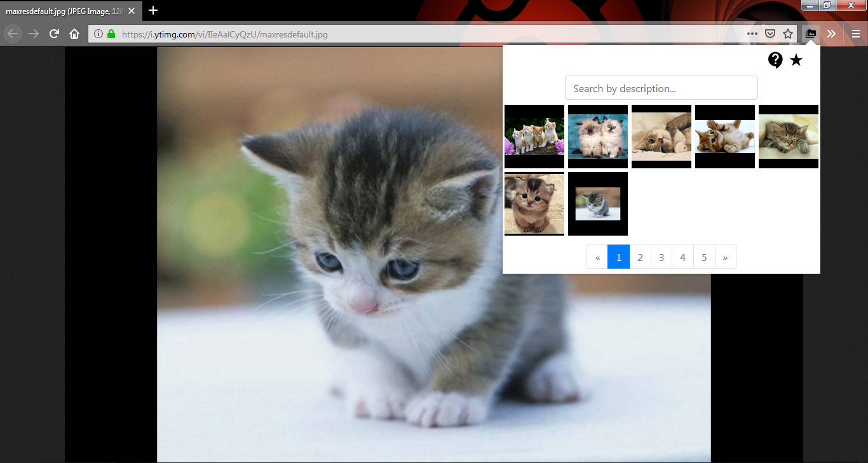This screenshot has width=868, height=463.
Task: Open thumbnail of brown kitten close-up face
Action: click(x=534, y=204)
